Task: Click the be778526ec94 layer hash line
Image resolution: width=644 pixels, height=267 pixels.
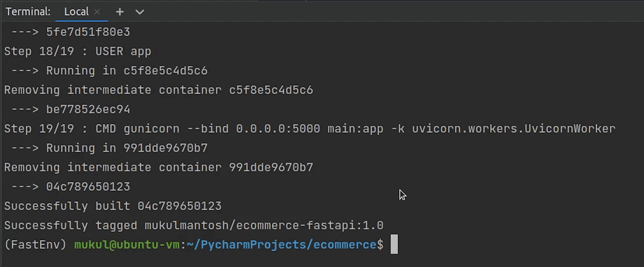Action: pos(88,109)
